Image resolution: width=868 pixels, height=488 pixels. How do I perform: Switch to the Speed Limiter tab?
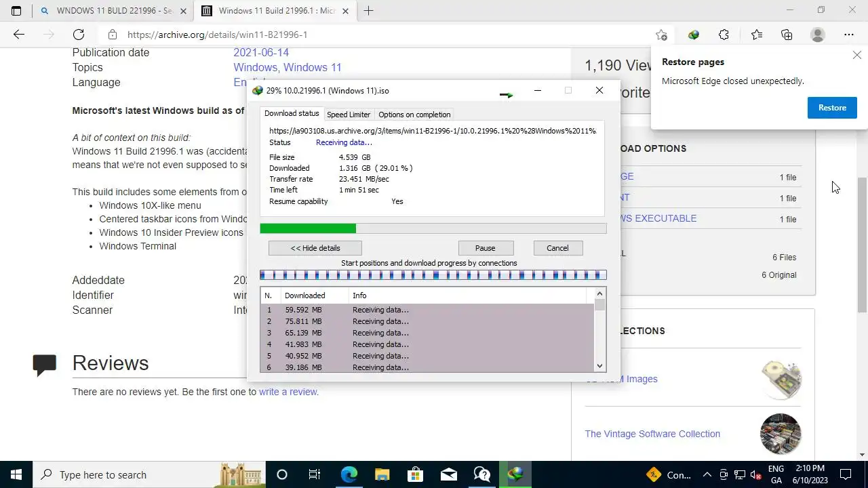[349, 115]
